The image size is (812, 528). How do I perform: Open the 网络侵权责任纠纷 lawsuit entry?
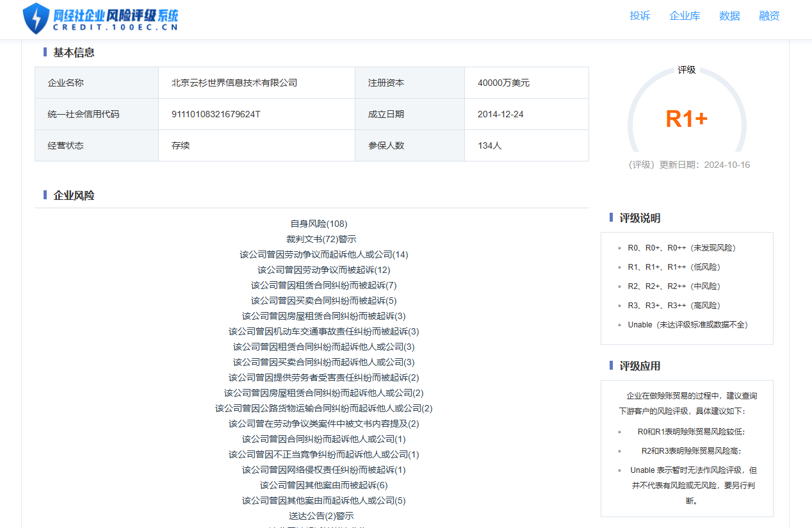[324, 470]
